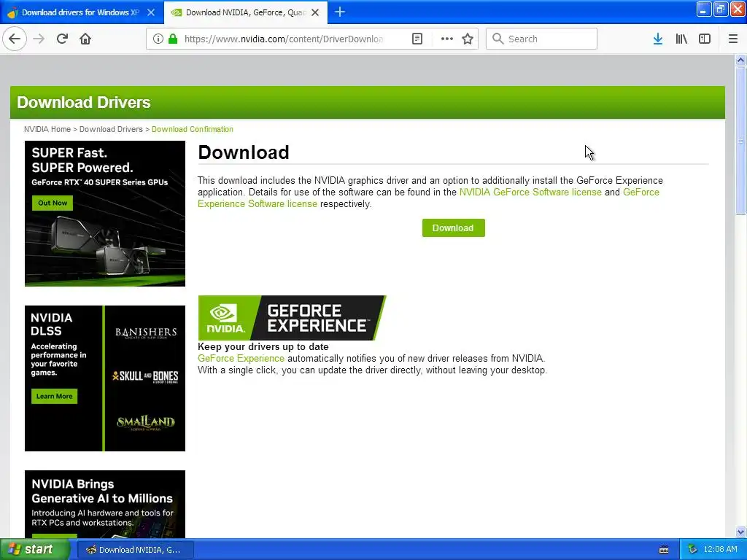Focus the browser Search box

(x=541, y=39)
